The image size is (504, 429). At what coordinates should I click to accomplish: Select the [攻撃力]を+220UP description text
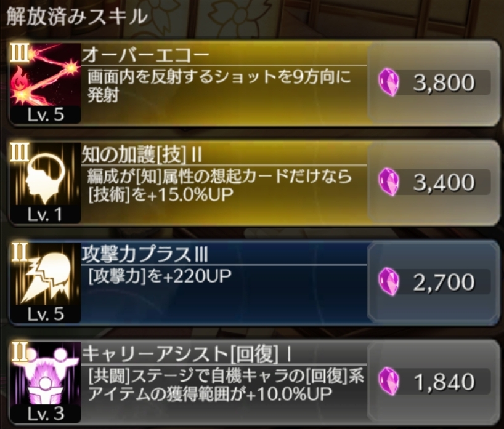click(160, 276)
